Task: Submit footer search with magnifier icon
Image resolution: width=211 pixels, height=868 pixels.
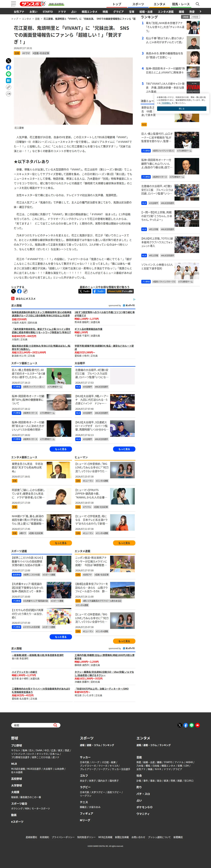Action: click(x=55, y=725)
